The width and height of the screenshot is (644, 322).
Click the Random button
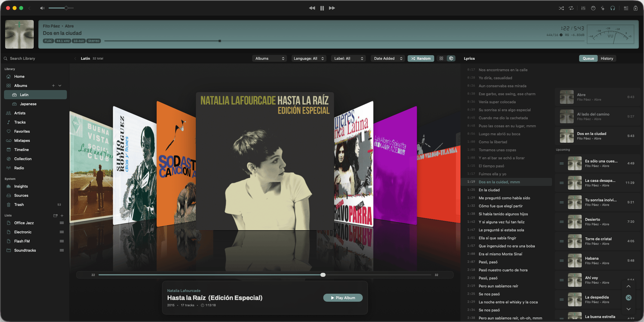pyautogui.click(x=421, y=59)
